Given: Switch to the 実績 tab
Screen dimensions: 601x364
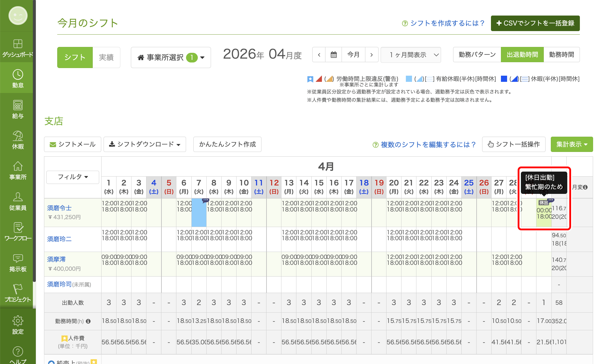Looking at the screenshot, I should tap(106, 57).
